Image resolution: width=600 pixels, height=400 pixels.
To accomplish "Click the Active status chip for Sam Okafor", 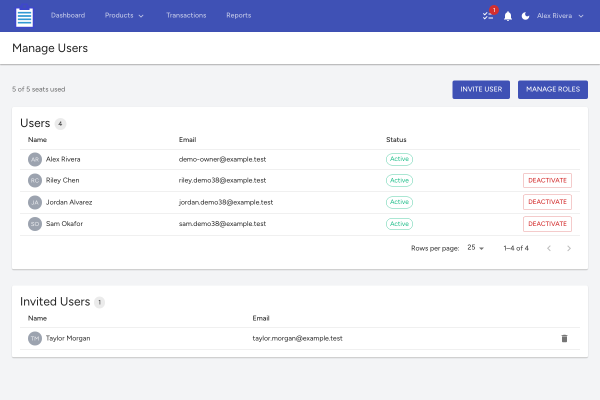I will tap(399, 224).
